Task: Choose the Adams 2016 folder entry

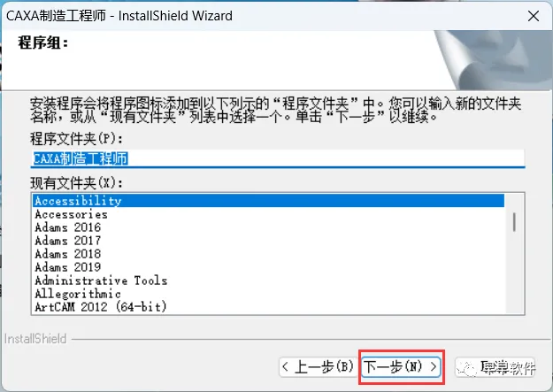Action: 269,227
